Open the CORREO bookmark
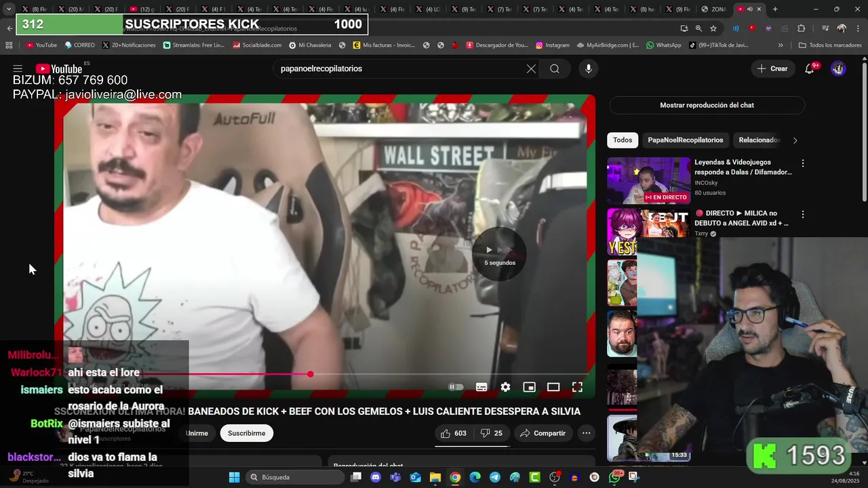Screen dimensions: 868x488 [80, 45]
